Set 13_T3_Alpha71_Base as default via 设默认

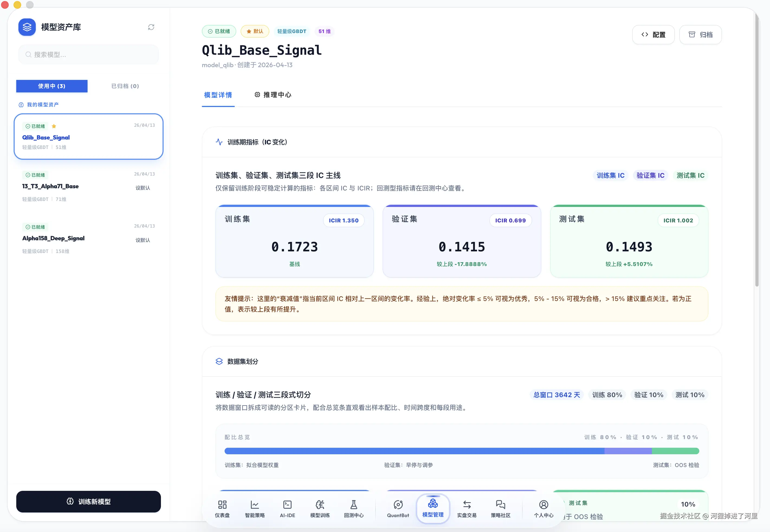tap(143, 188)
